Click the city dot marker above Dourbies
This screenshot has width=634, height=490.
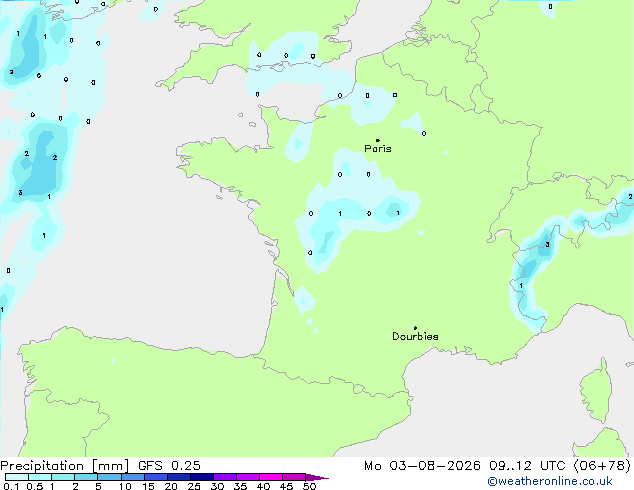415,328
